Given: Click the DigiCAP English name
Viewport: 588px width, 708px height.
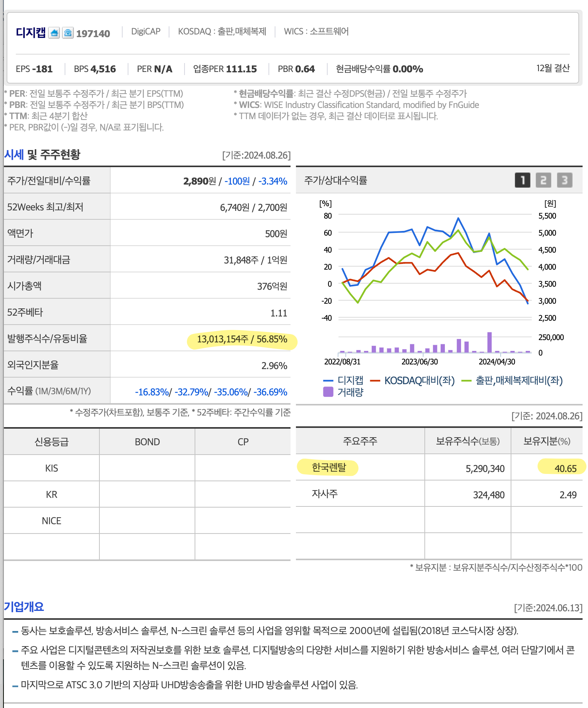Looking at the screenshot, I should [146, 31].
